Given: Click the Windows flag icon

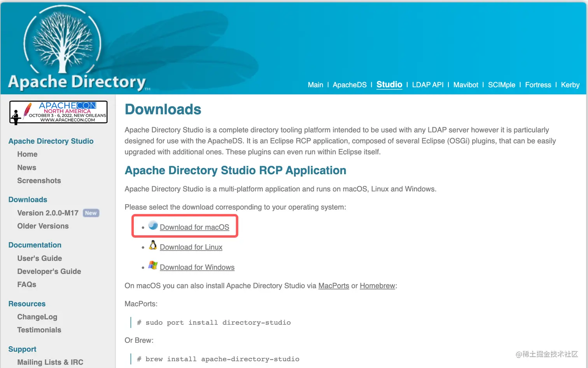Looking at the screenshot, I should [x=153, y=265].
